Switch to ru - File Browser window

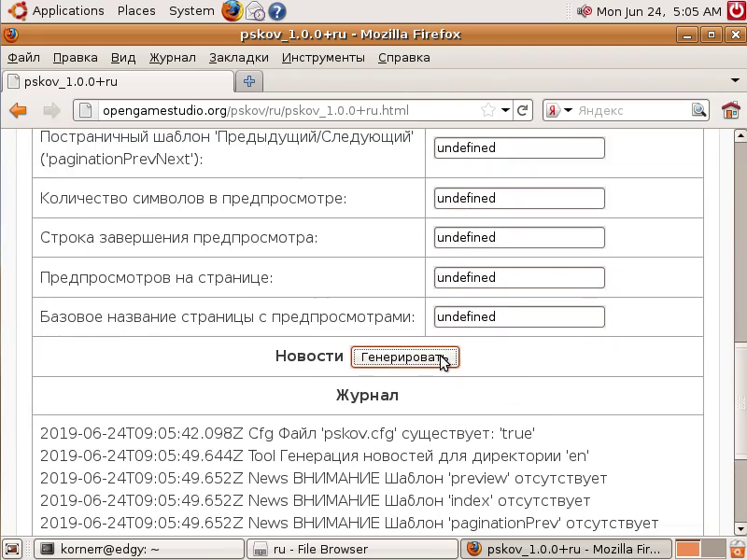click(351, 549)
